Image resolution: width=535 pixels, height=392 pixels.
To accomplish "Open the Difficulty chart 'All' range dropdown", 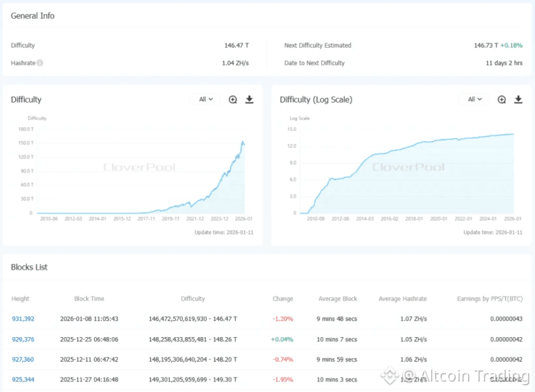I will coord(206,99).
